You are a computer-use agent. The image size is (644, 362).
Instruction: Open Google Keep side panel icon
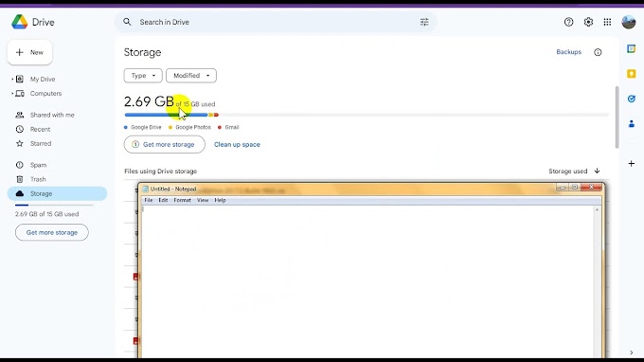click(632, 74)
